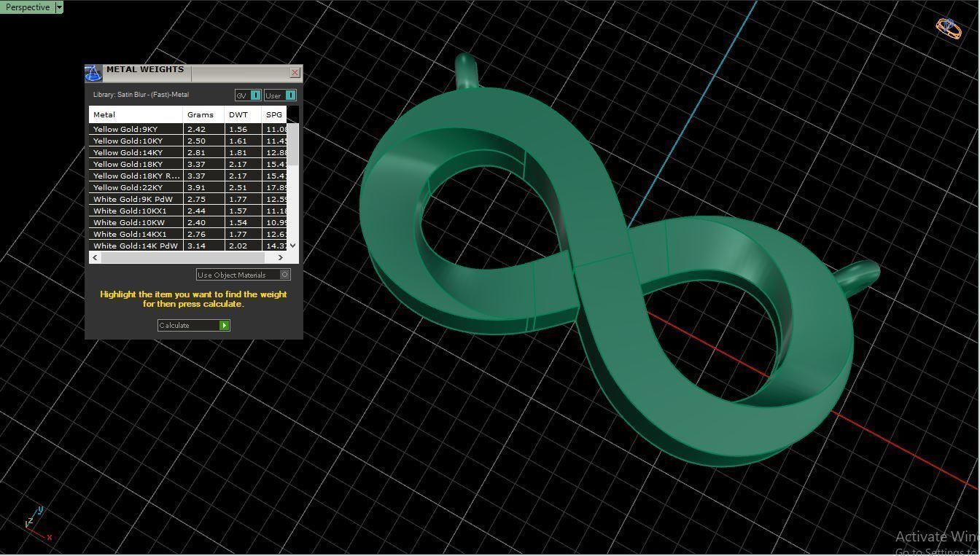Click the right arrow of horizontal scrollbar

[281, 257]
